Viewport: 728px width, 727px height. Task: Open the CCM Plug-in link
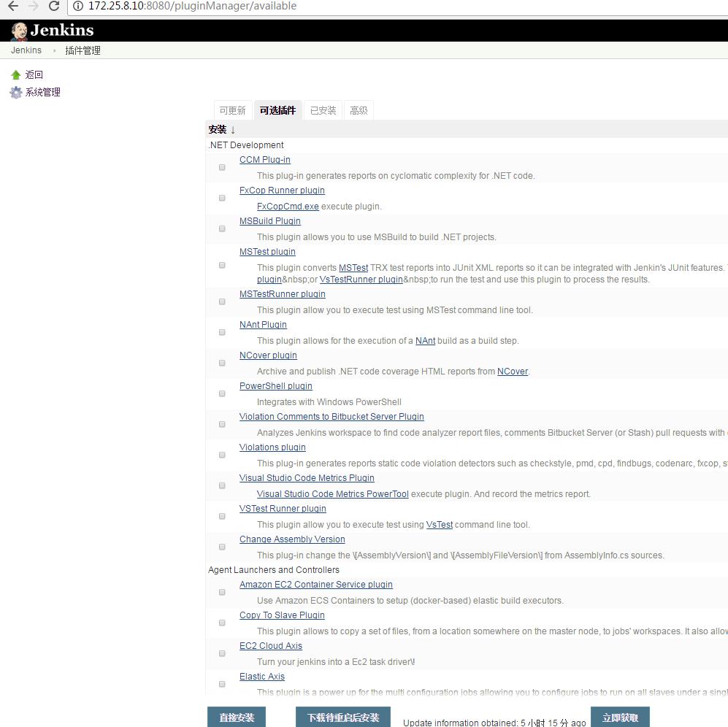[x=265, y=160]
